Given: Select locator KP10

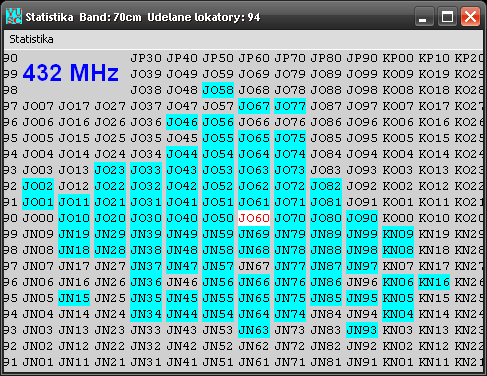Looking at the screenshot, I should 434,58.
